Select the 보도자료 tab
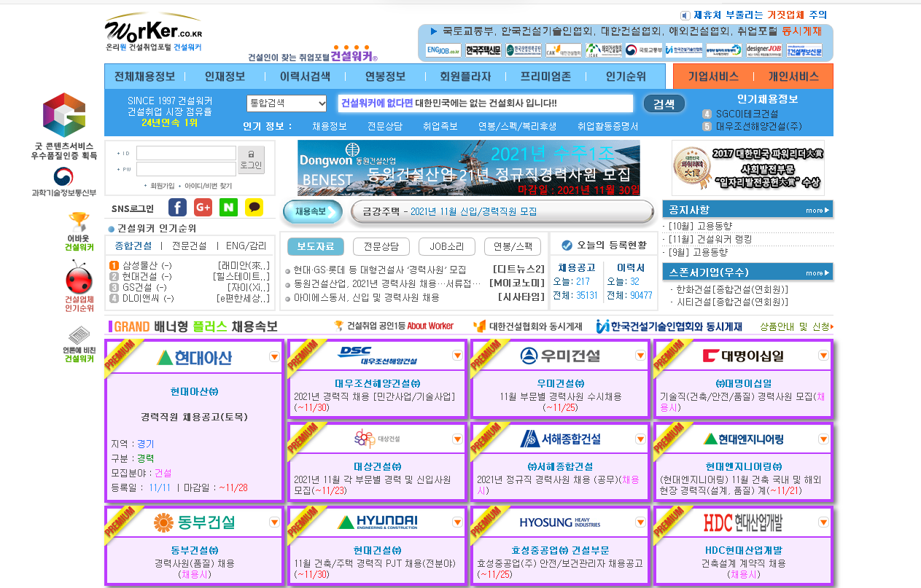 pos(316,246)
